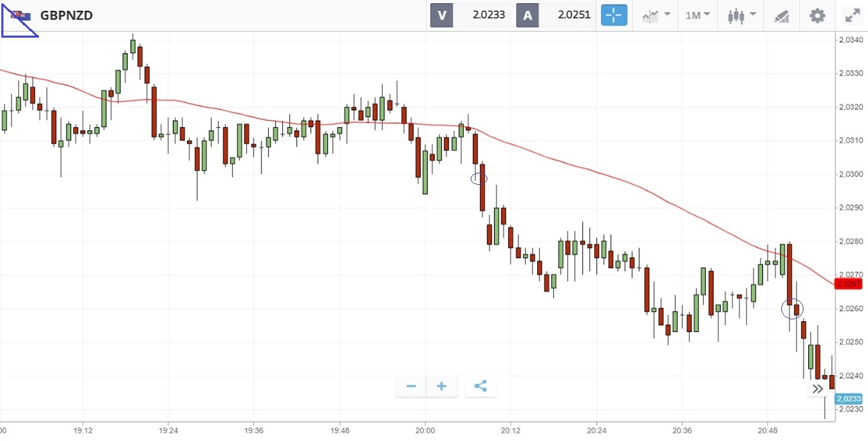Click the blue current price label 2,0233
This screenshot has height=441, width=868.
tap(849, 399)
